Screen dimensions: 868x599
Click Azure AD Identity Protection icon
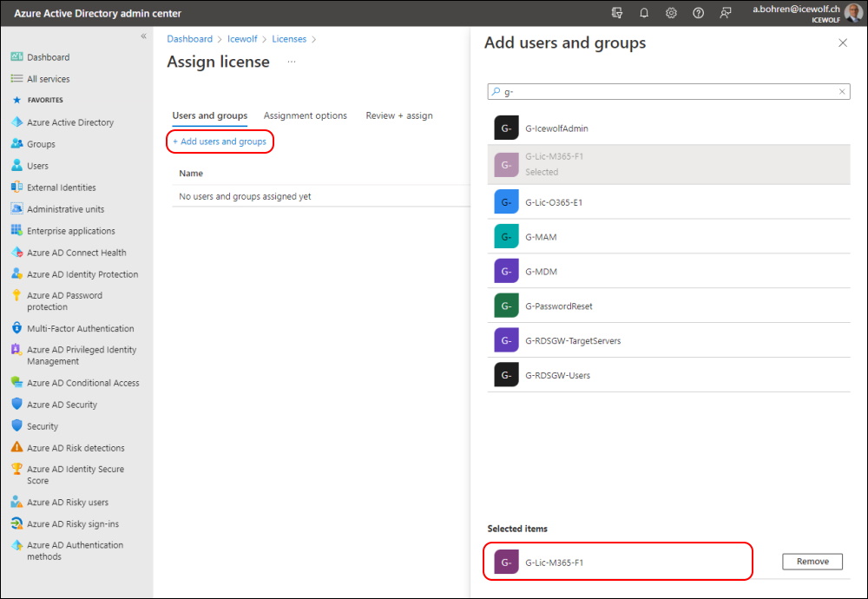click(17, 274)
